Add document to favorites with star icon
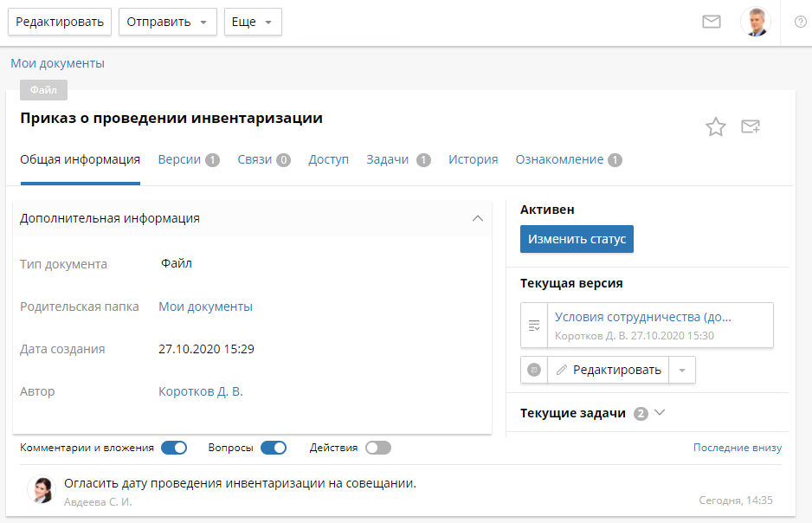812x523 pixels. point(716,127)
